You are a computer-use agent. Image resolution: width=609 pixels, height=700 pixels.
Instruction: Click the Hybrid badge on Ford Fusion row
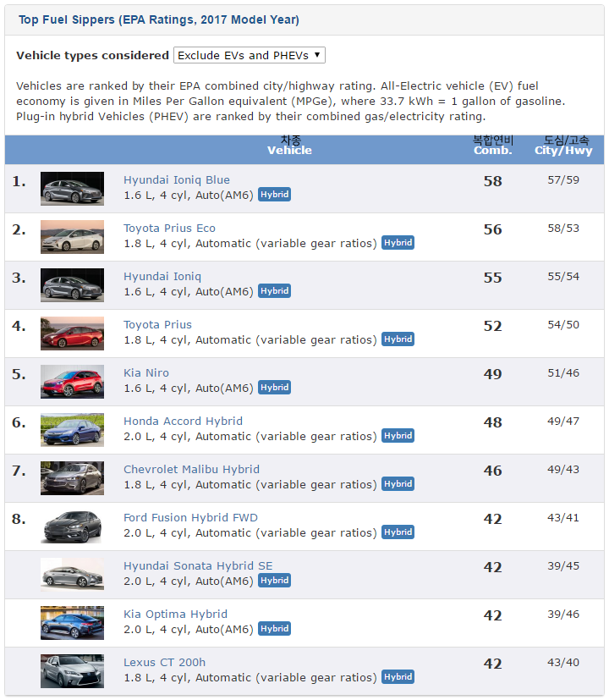pyautogui.click(x=398, y=532)
